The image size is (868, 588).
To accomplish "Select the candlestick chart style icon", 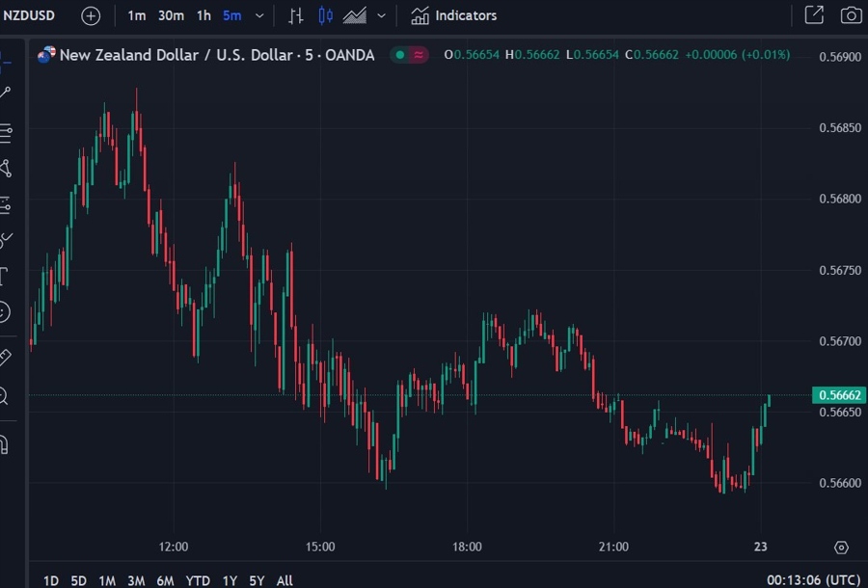I will [325, 15].
